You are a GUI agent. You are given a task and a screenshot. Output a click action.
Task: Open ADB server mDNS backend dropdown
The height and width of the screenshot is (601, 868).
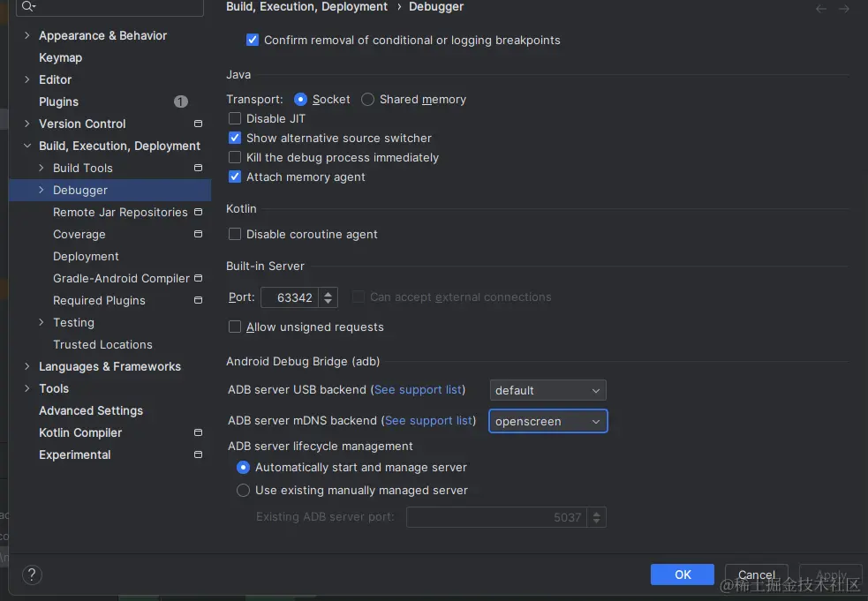548,421
